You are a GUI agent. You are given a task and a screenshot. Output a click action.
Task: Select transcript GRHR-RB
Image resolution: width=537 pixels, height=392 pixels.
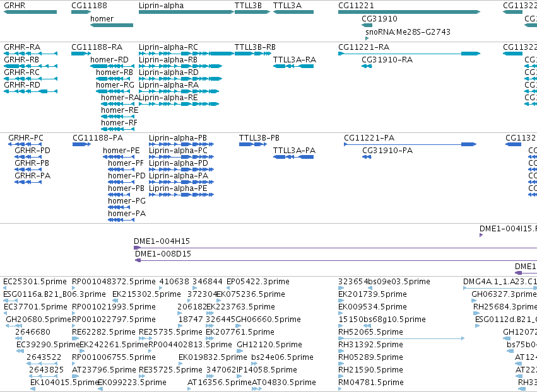click(x=30, y=66)
